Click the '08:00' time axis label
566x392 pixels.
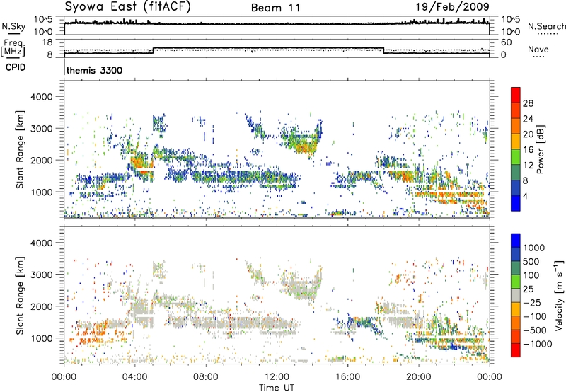tap(206, 377)
